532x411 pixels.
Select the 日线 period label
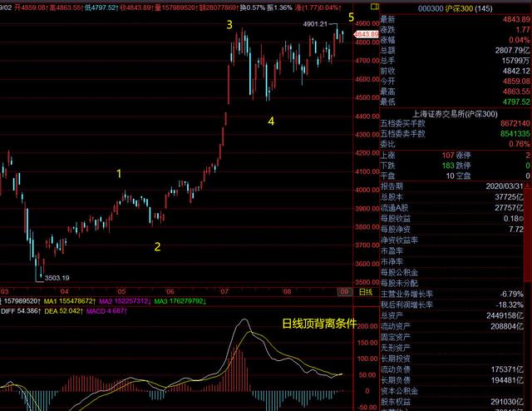(366, 292)
